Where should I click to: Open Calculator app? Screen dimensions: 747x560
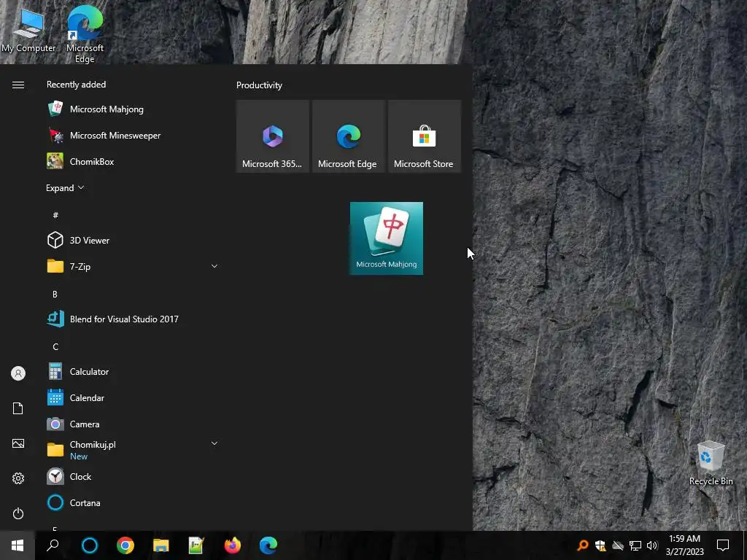coord(133,371)
